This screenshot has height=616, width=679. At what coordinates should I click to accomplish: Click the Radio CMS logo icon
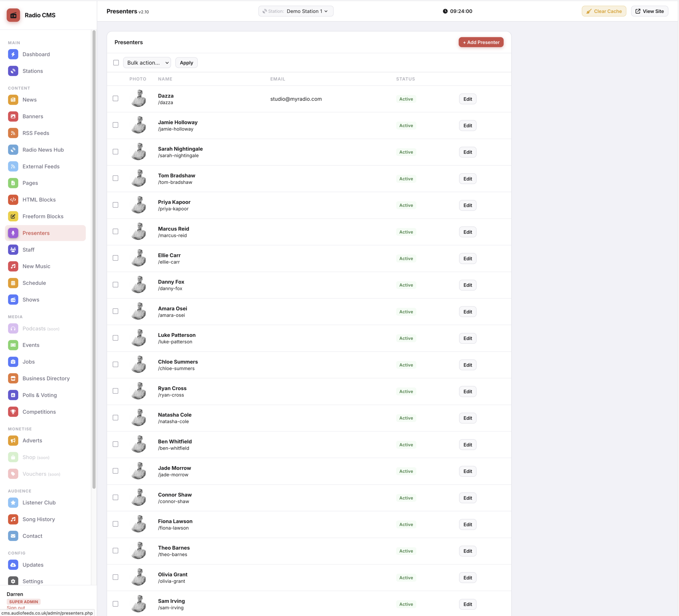[x=14, y=15]
